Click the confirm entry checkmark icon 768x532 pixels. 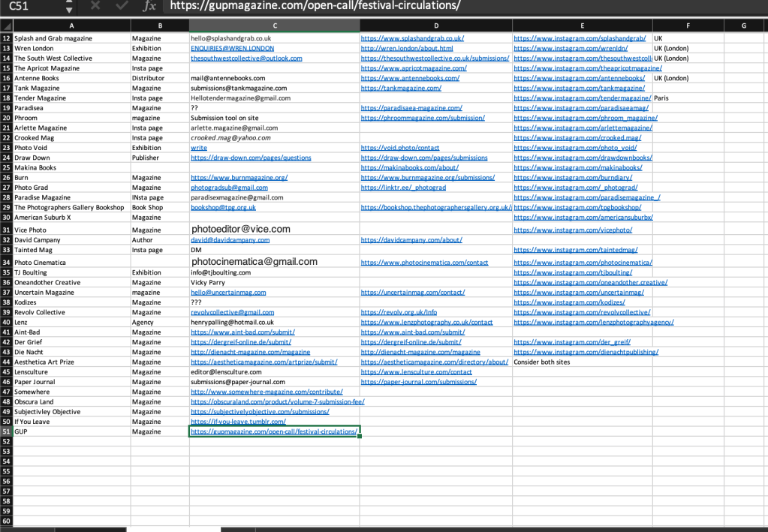tap(121, 7)
